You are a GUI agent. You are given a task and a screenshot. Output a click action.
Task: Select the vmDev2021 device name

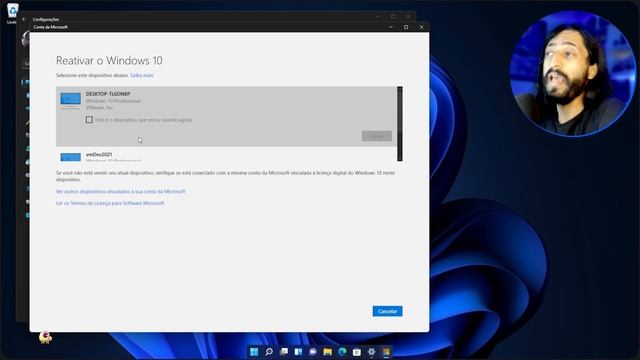99,155
